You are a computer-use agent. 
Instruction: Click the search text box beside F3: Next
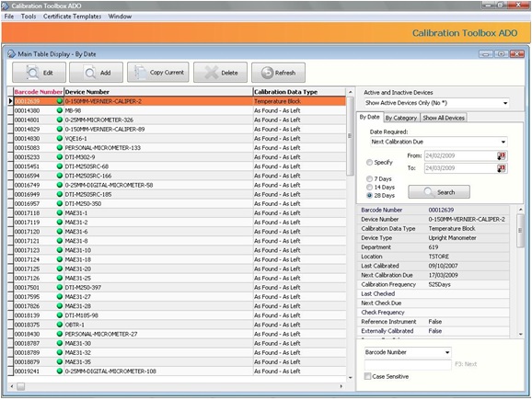408,364
